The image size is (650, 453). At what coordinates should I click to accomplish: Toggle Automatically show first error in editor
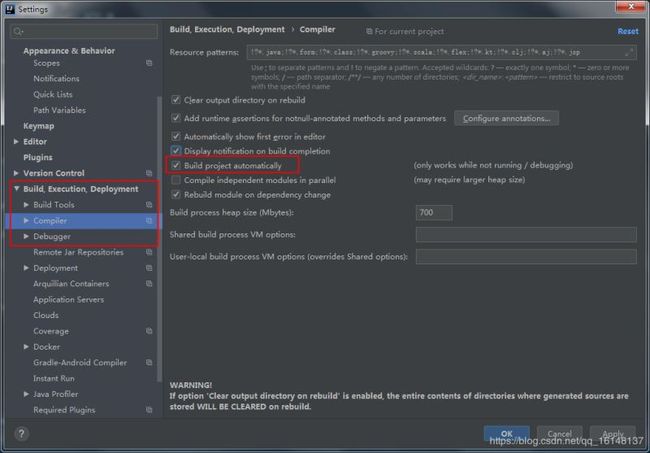click(176, 136)
